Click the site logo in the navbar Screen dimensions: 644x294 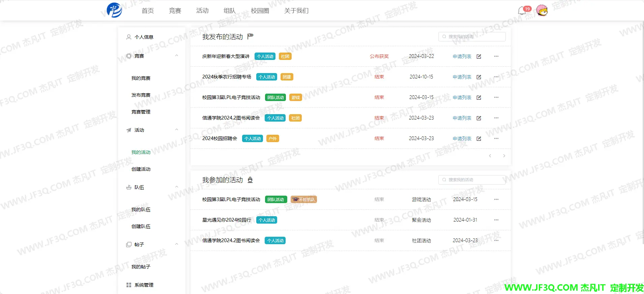(114, 10)
